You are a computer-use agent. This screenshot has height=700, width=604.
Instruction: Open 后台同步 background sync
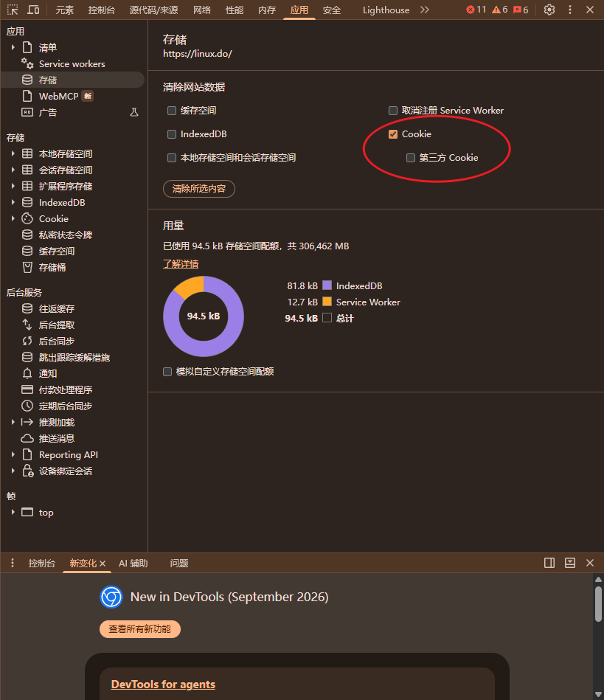click(x=56, y=341)
